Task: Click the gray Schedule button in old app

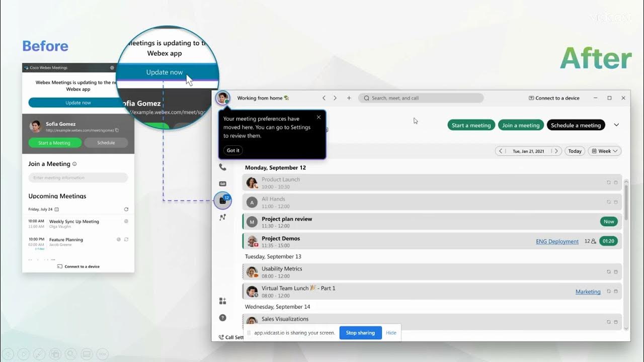Action: pyautogui.click(x=106, y=143)
